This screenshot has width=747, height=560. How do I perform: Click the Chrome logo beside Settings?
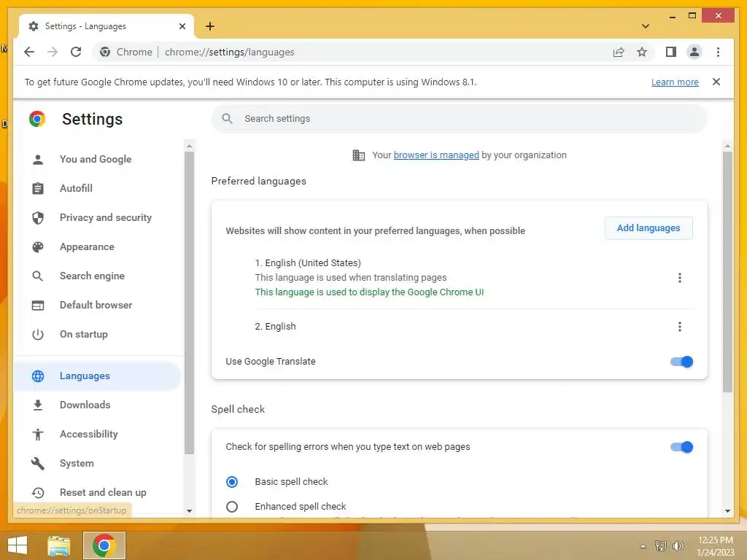pyautogui.click(x=37, y=119)
